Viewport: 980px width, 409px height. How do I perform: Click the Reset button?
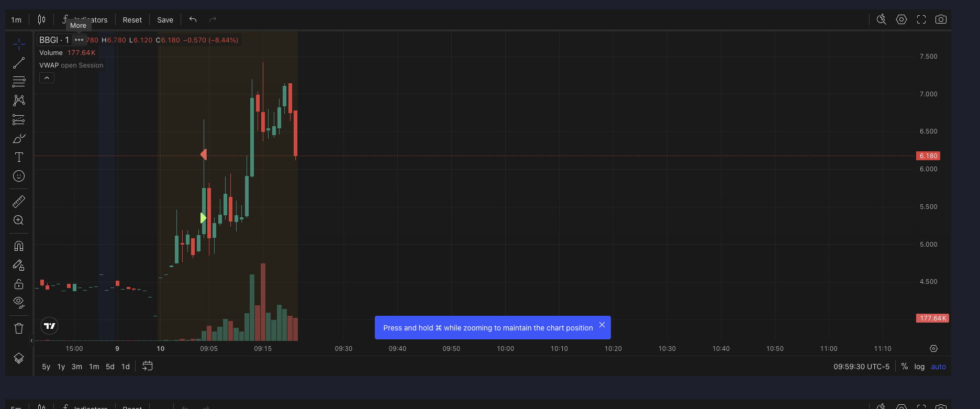(132, 20)
